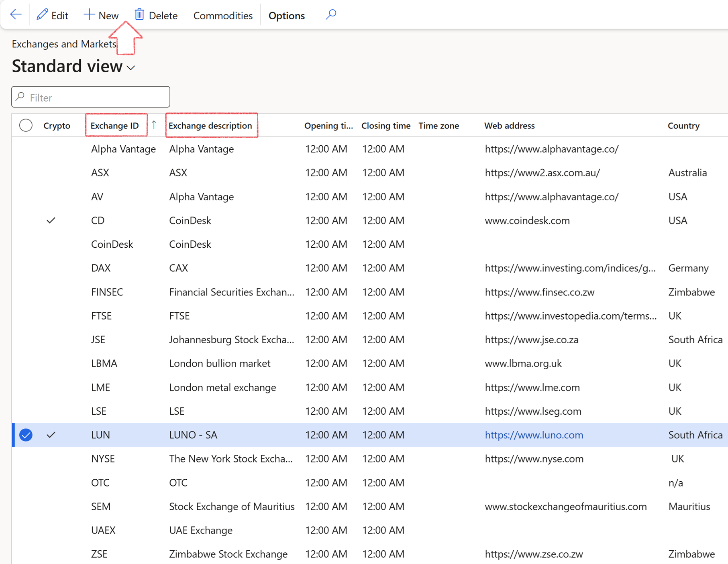
Task: Click the back arrow icon
Action: pos(16,15)
